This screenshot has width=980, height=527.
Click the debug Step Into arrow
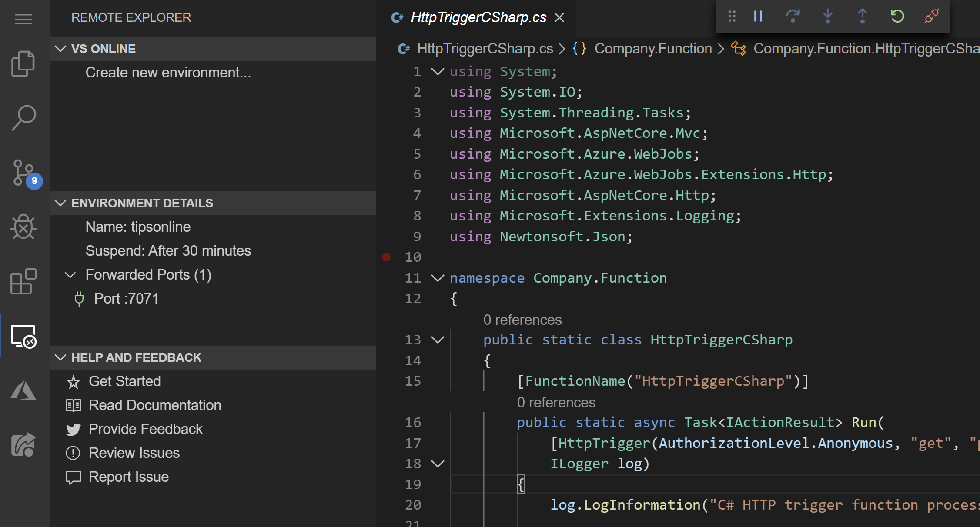click(827, 16)
